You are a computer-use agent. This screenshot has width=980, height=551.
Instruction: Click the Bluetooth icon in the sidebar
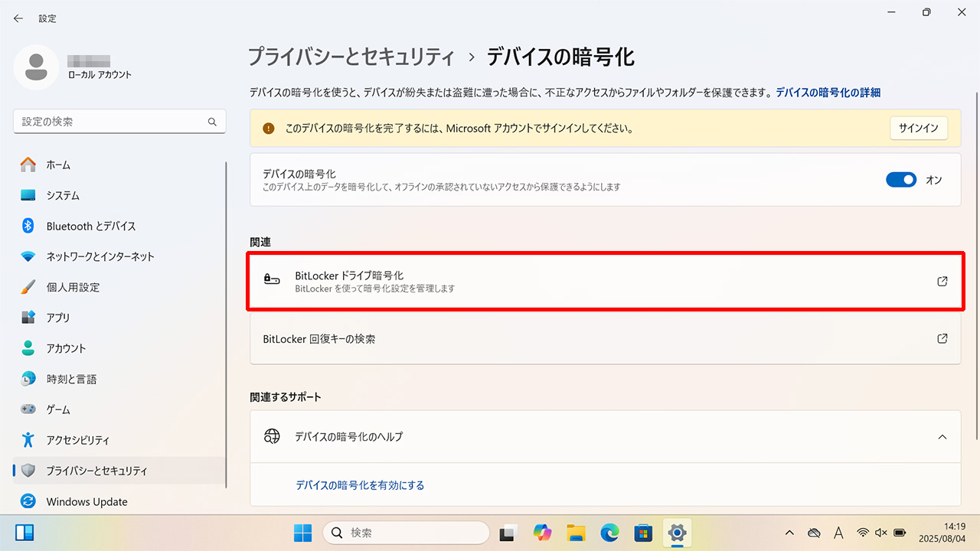coord(28,226)
